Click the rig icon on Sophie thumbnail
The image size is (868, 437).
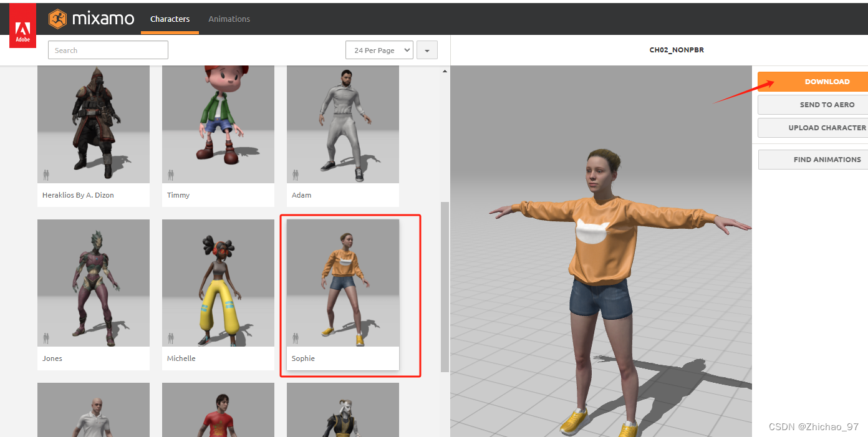(296, 338)
